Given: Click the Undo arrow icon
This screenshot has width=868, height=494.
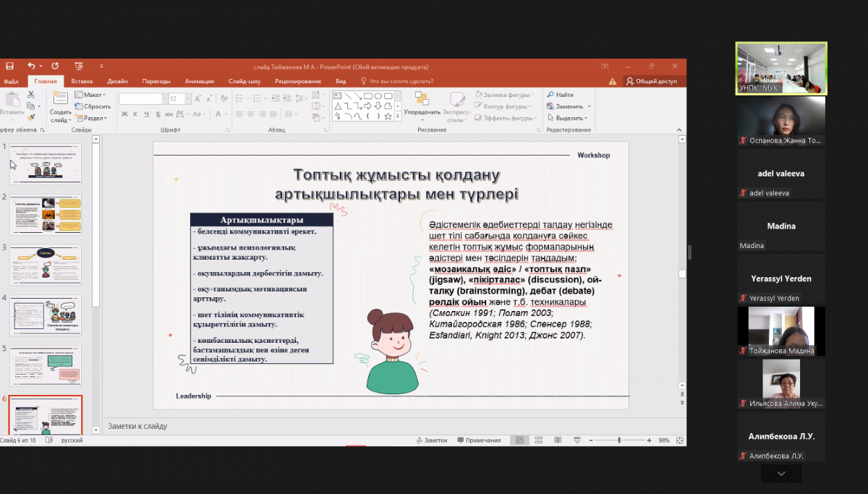Looking at the screenshot, I should click(x=31, y=66).
